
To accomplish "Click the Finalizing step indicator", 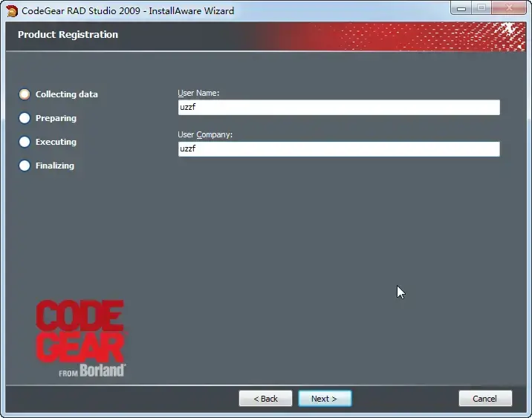I will click(25, 166).
